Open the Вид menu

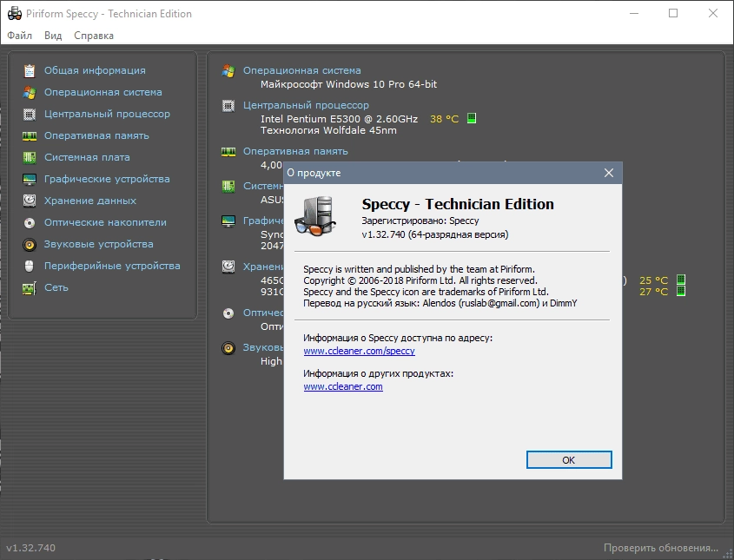coord(53,36)
